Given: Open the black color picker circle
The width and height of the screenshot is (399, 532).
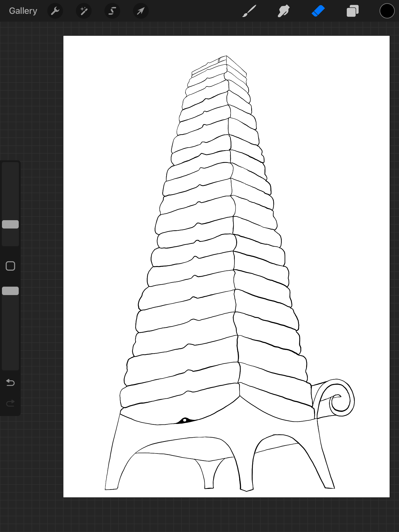Looking at the screenshot, I should (387, 11).
